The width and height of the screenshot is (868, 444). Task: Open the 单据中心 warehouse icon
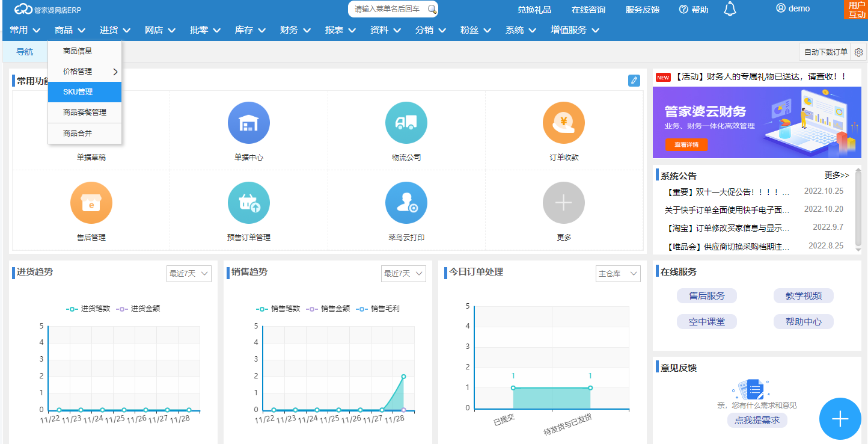click(248, 123)
